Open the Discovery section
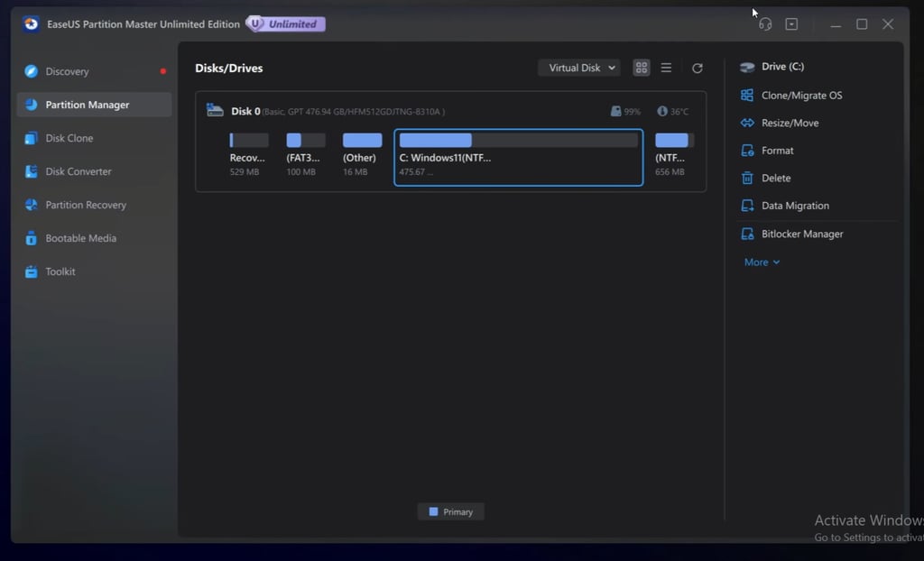The height and width of the screenshot is (561, 924). (x=94, y=71)
